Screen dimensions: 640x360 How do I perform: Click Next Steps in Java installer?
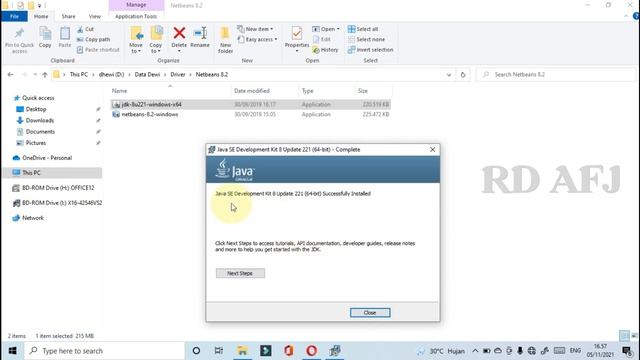[240, 273]
